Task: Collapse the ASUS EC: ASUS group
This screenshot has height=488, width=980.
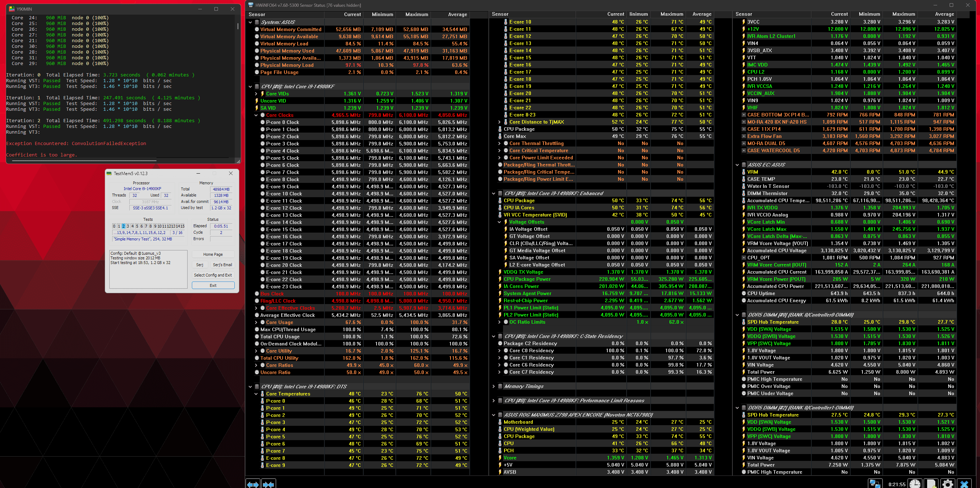Action: [737, 165]
